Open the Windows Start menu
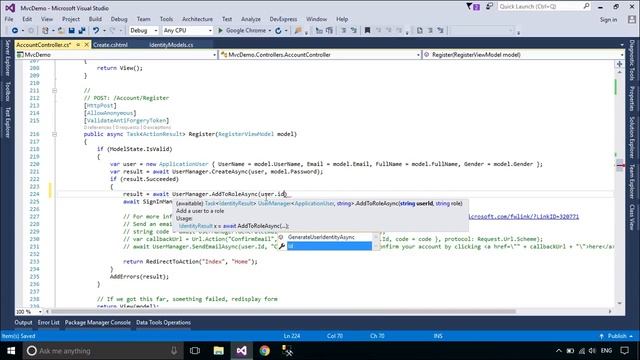Screen dimensions: 640x360 click(x=11, y=351)
